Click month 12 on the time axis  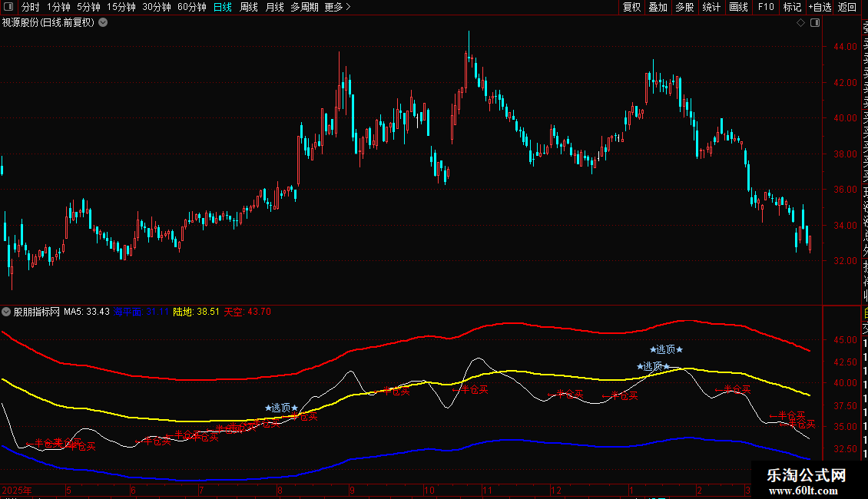(x=556, y=490)
